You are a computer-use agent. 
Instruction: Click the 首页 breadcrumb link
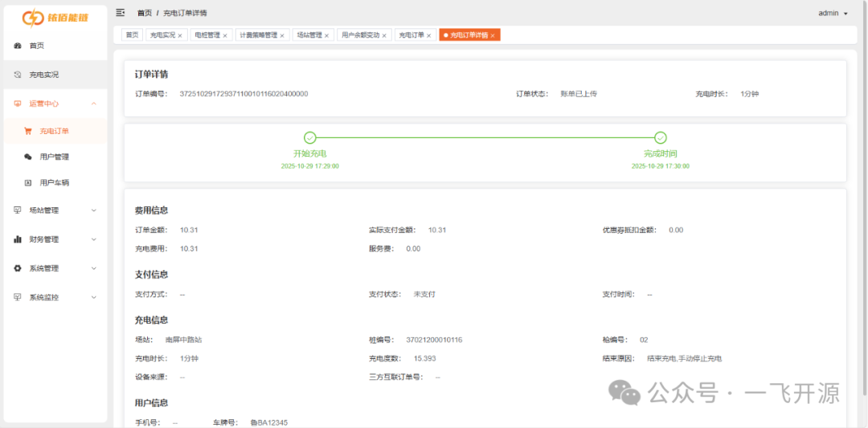(144, 14)
